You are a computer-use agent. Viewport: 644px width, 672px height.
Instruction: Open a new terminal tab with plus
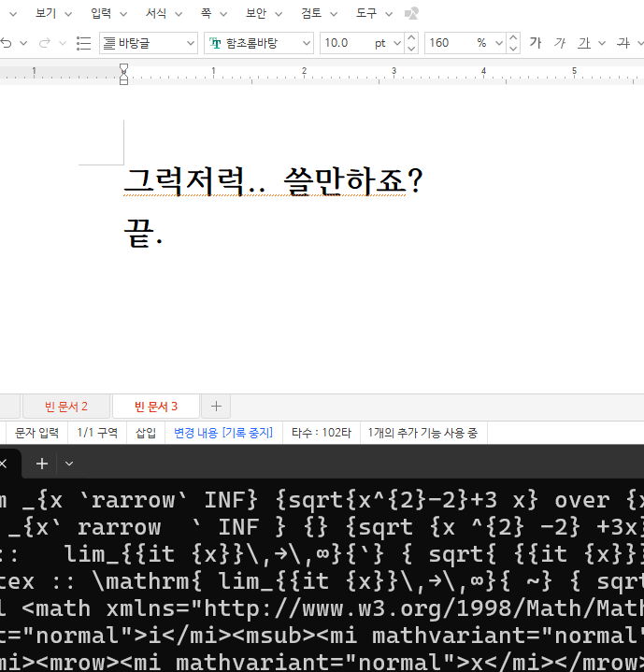42,464
